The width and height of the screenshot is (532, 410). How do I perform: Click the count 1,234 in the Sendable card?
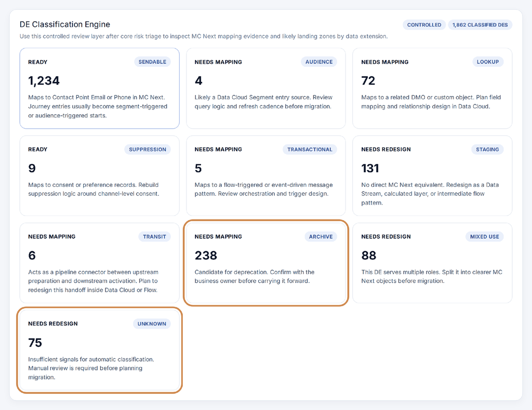pos(44,80)
